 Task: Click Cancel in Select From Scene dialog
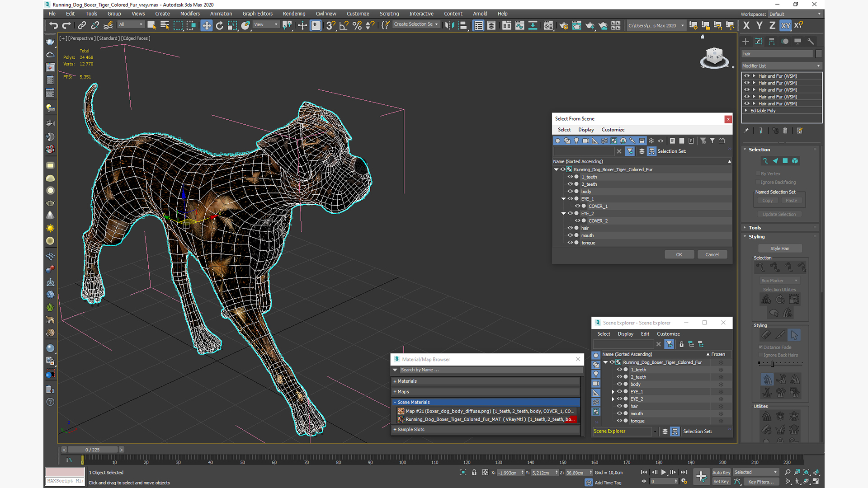tap(712, 255)
